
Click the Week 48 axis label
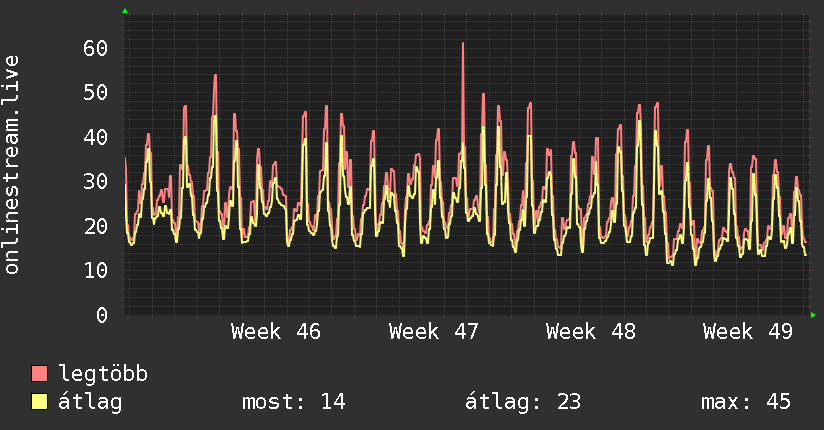click(x=591, y=332)
